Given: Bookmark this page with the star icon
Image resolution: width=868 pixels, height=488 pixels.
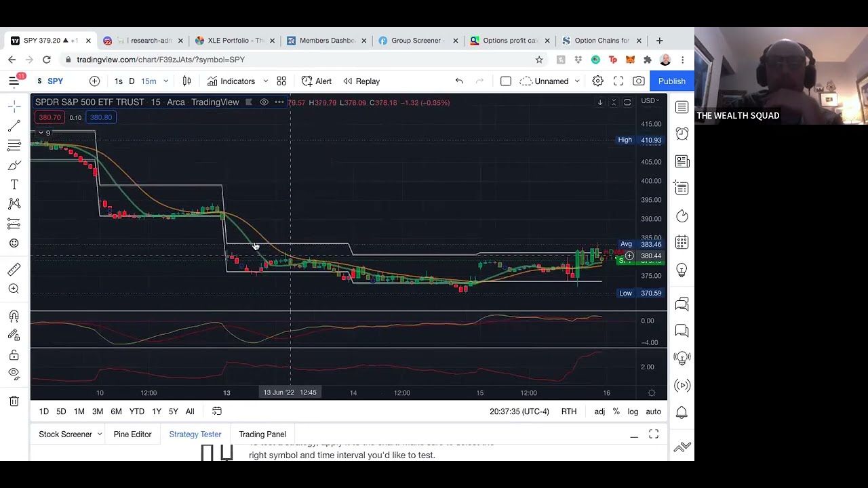Looking at the screenshot, I should point(539,60).
